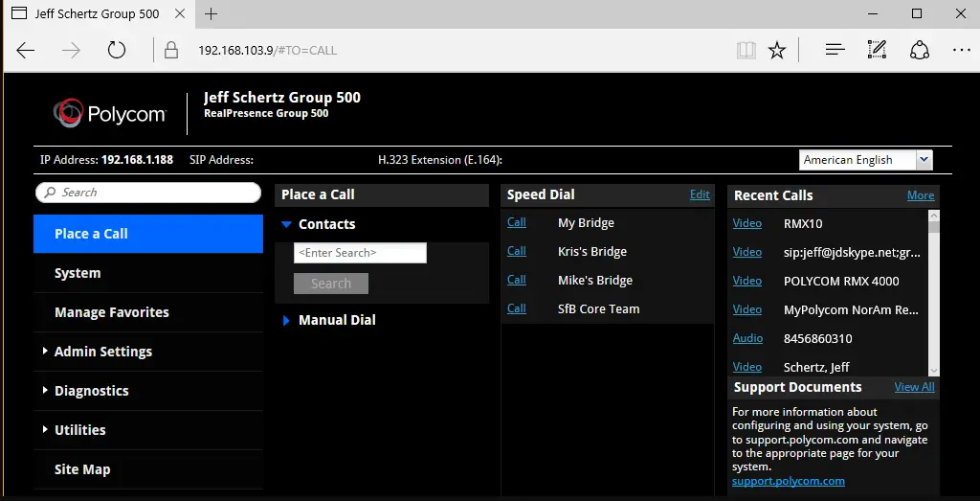Click IP address 192.168.1.188 text

coord(137,160)
